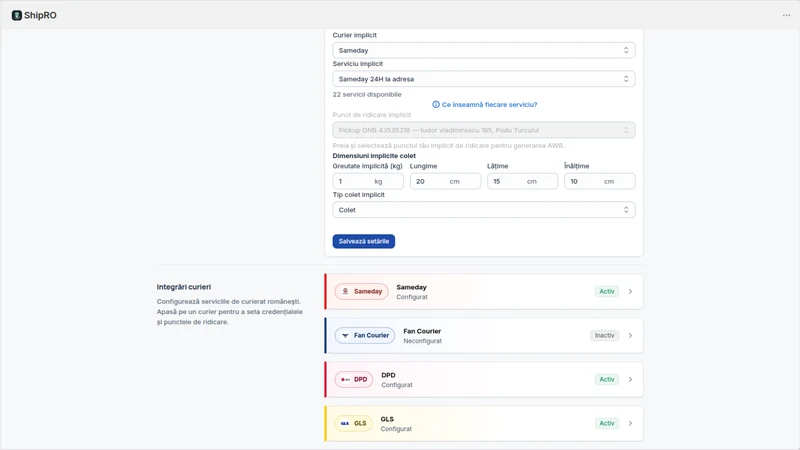Focus the Lățime cm field
The width and height of the screenshot is (800, 450).
[x=522, y=181]
